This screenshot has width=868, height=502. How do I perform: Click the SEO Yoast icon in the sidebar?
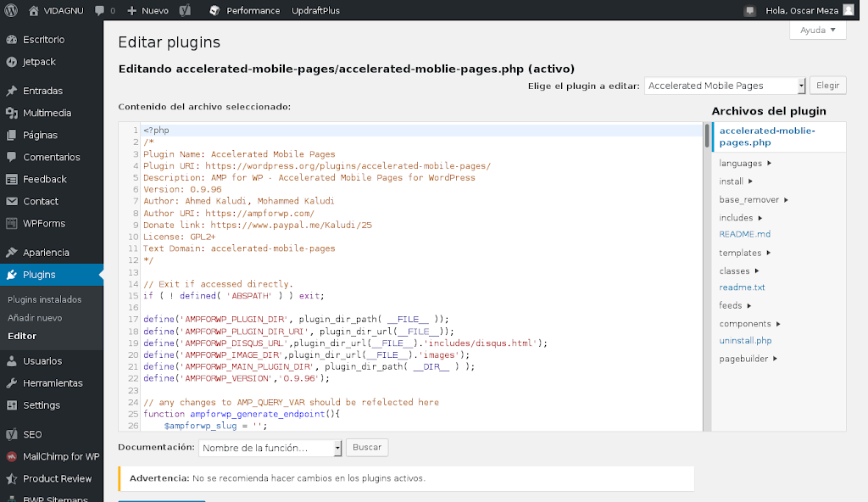pyautogui.click(x=12, y=434)
